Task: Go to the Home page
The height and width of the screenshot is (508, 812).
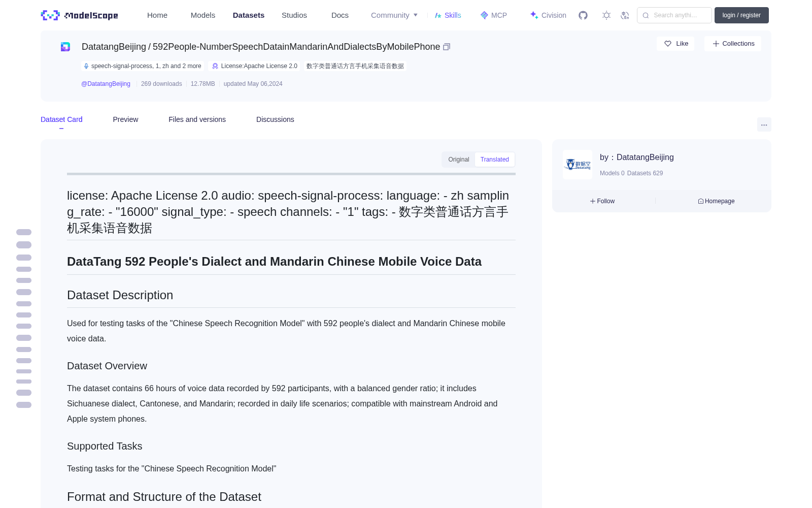Action: [157, 15]
